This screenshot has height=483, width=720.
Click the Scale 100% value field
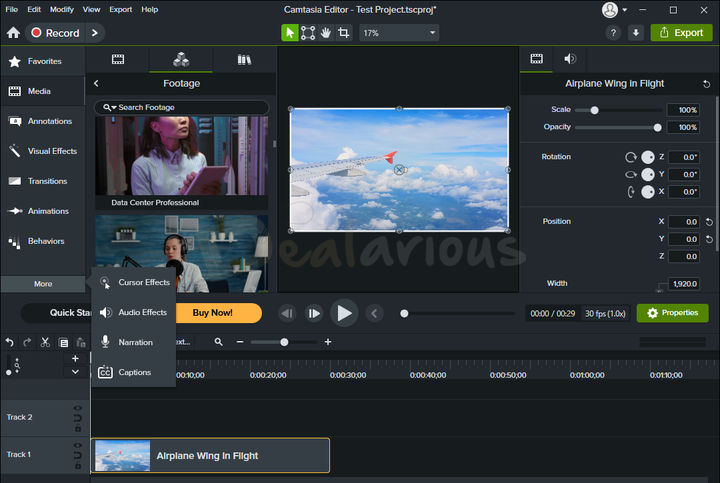[x=683, y=110]
